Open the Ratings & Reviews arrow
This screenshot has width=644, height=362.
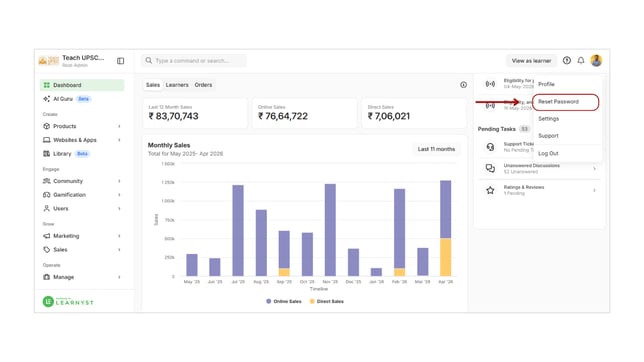(594, 190)
